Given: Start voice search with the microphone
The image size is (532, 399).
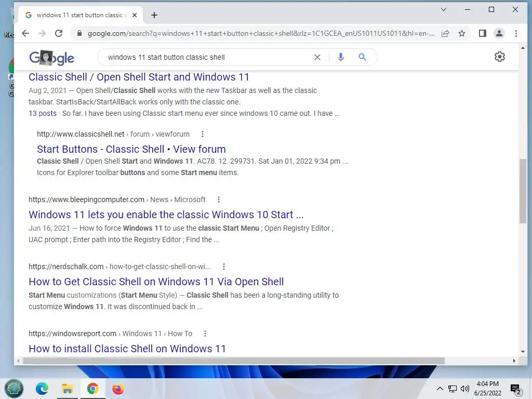Looking at the screenshot, I should [x=341, y=57].
